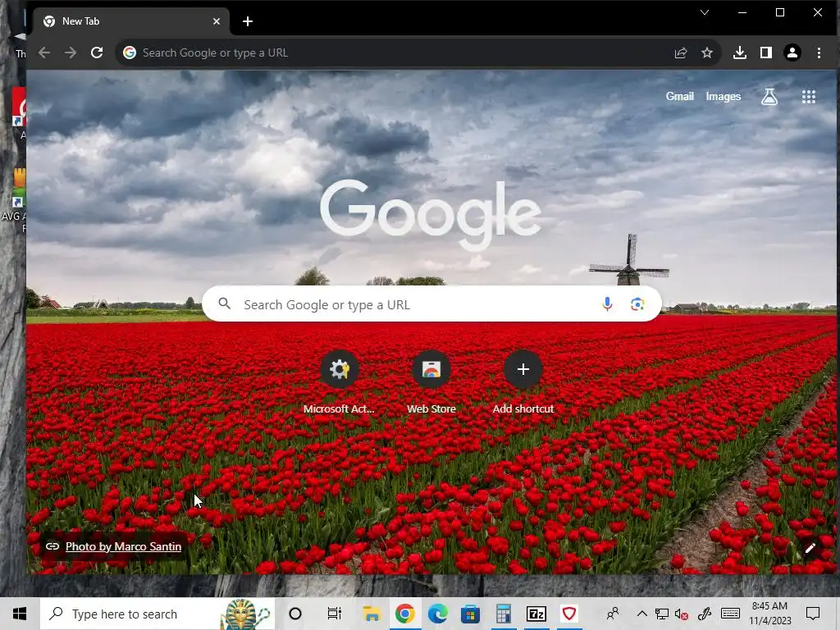Open the red shield antivirus taskbar icon
This screenshot has height=630, width=840.
pos(569,614)
